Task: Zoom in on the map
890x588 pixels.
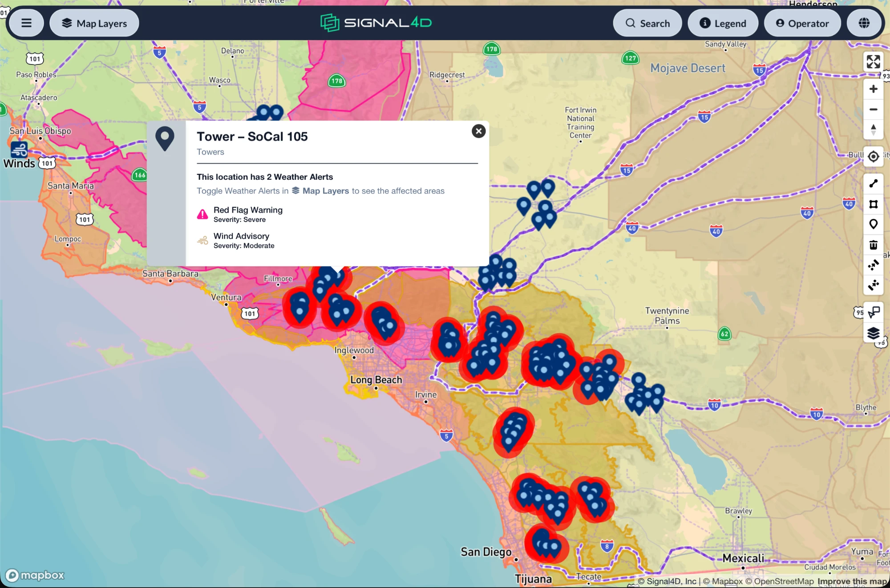Action: coord(873,89)
